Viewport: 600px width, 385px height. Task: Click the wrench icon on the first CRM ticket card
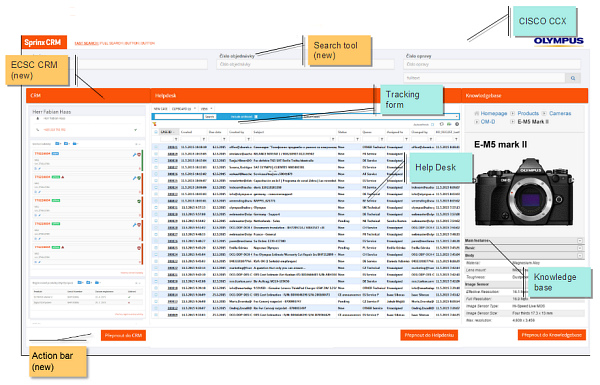tap(134, 155)
